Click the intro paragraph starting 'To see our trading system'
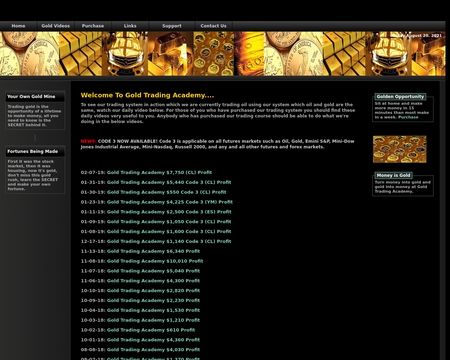This screenshot has height=360, width=450. point(218,113)
